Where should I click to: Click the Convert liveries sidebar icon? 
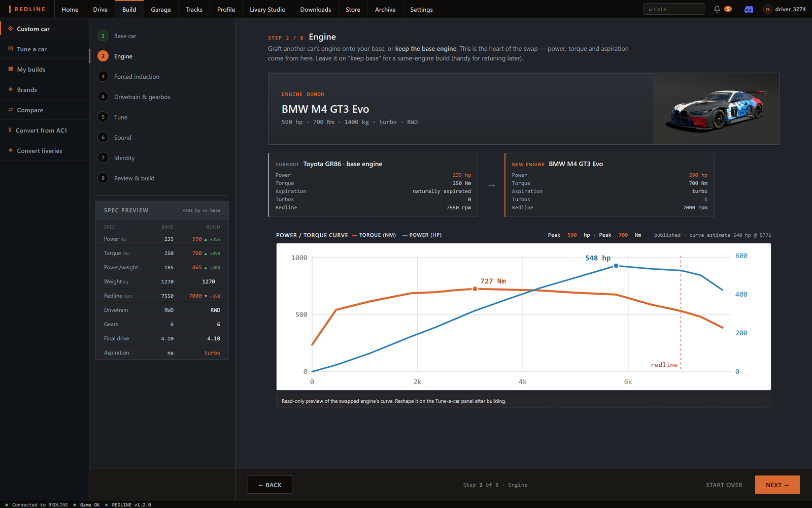pyautogui.click(x=11, y=150)
